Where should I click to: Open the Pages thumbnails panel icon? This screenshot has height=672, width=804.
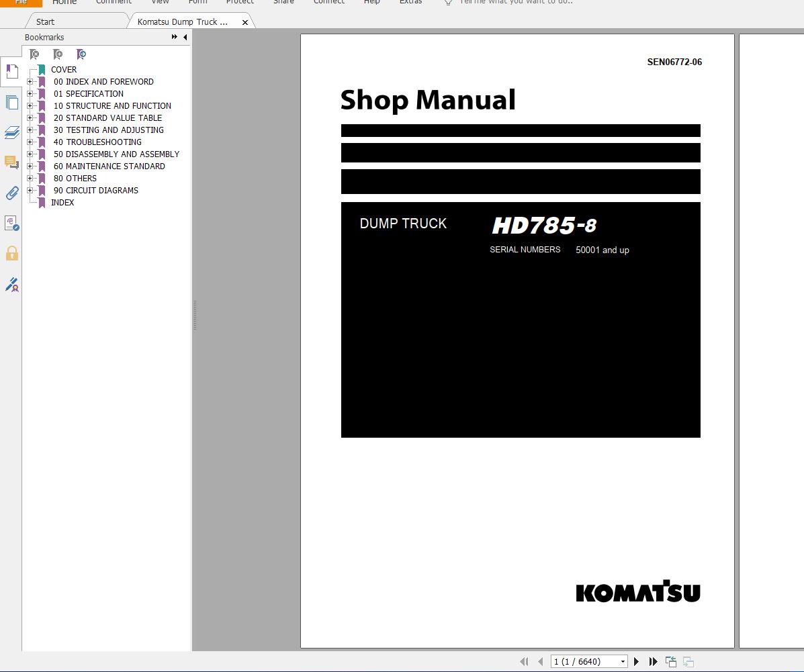click(x=12, y=103)
